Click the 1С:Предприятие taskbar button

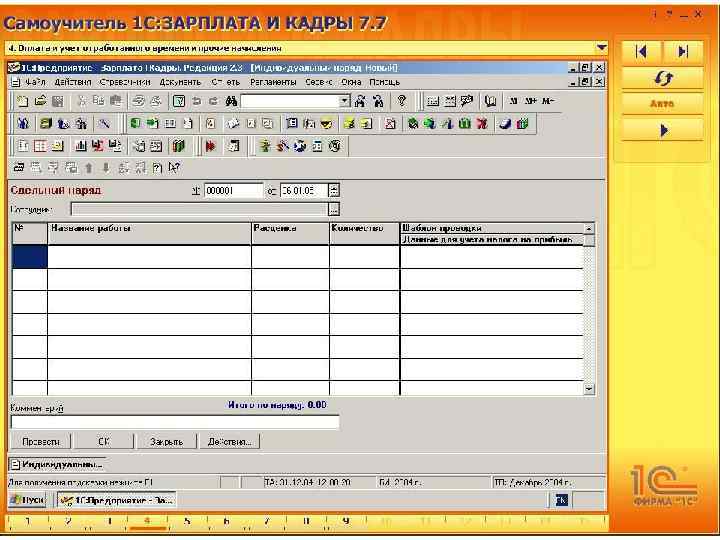[117, 500]
